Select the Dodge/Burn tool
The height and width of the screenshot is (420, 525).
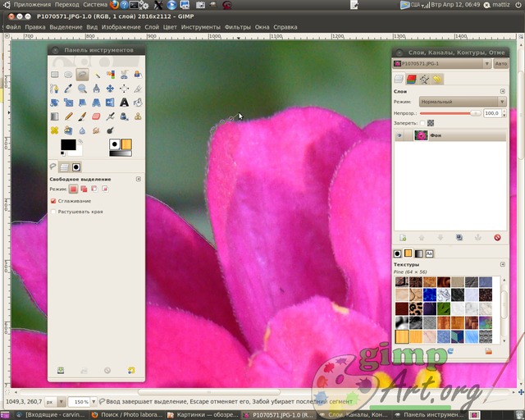tap(110, 130)
